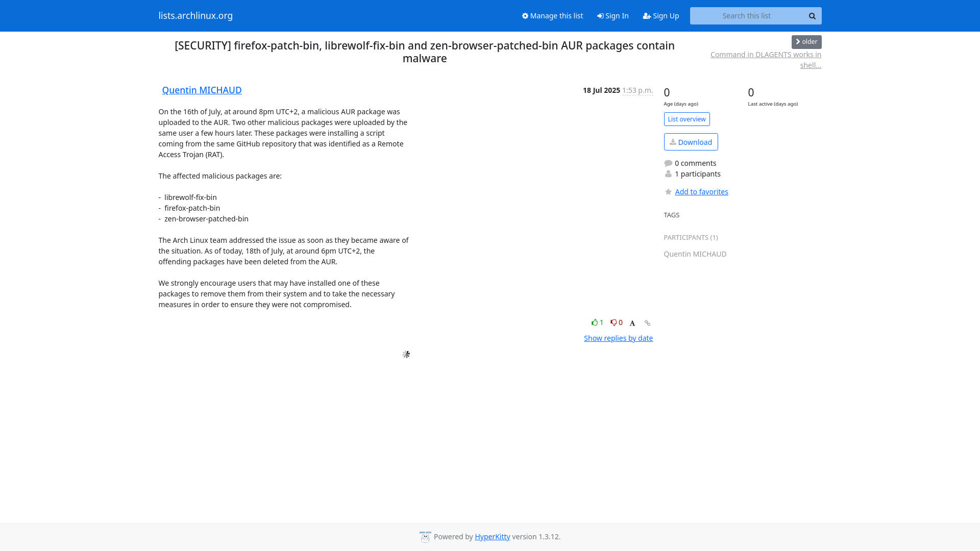Click the participants person icon
Screen dimensions: 980x551
pos(668,174)
